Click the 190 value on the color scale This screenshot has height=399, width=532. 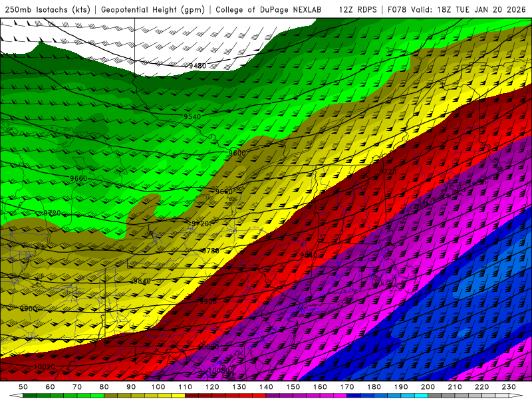(401, 387)
